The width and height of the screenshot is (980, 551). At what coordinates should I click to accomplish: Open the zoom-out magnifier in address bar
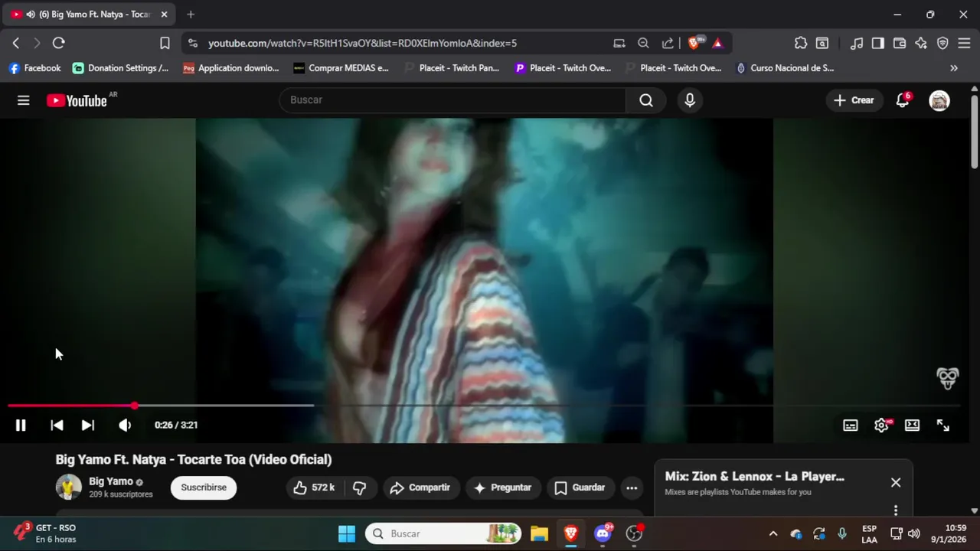click(643, 44)
